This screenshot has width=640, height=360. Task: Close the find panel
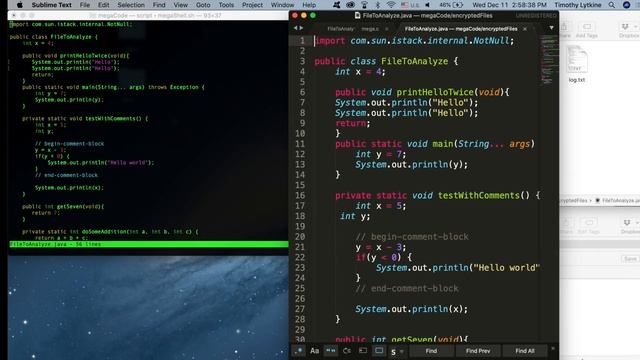tap(553, 349)
